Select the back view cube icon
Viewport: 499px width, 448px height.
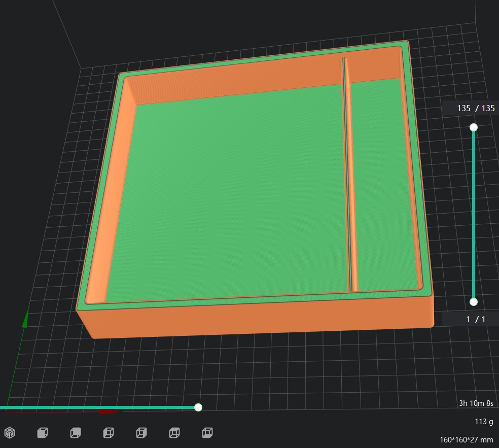coord(140,433)
